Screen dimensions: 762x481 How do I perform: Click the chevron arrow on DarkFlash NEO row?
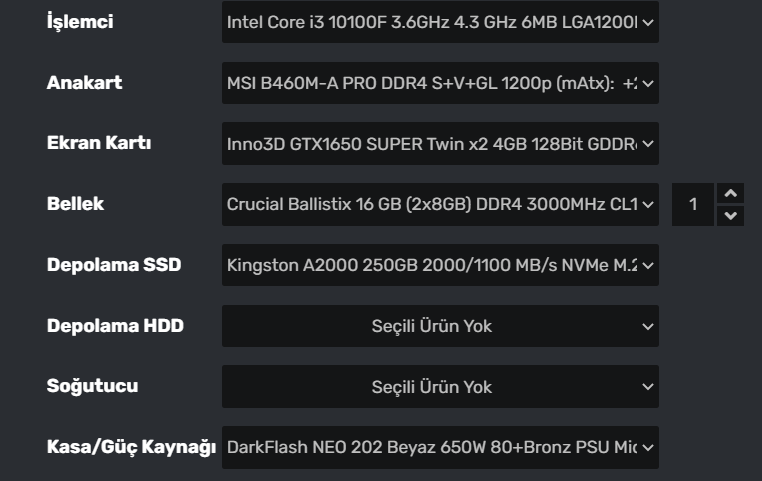tap(648, 447)
